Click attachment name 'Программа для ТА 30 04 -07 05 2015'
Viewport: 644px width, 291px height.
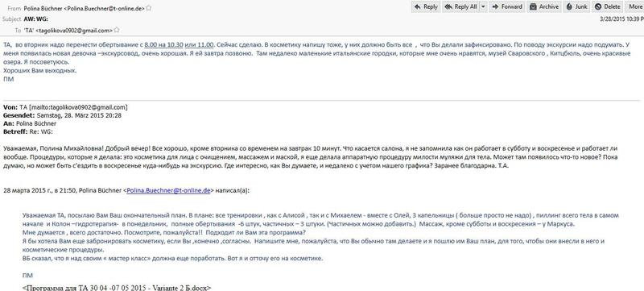point(117,287)
